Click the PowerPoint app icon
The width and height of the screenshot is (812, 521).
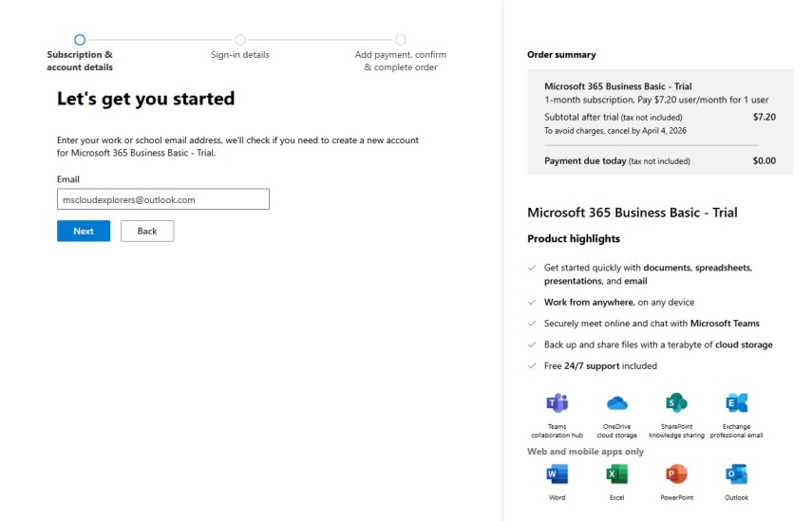(676, 474)
